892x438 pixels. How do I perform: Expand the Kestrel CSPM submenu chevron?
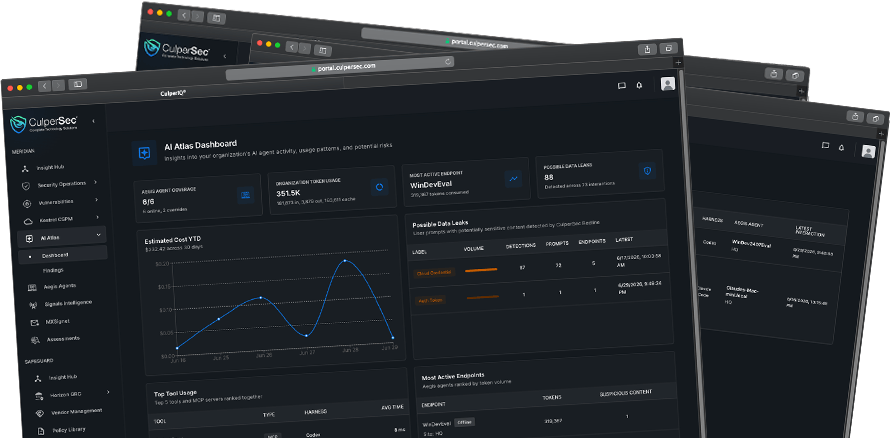(x=97, y=217)
